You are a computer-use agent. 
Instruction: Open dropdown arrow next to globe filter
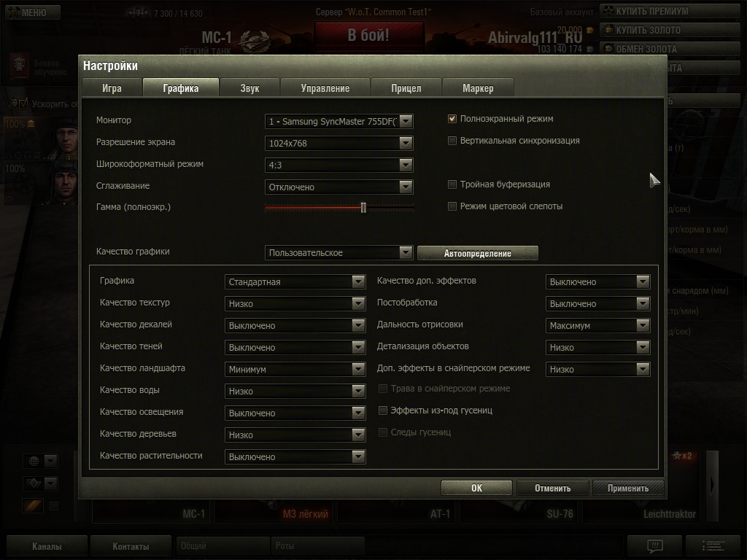coord(51,461)
